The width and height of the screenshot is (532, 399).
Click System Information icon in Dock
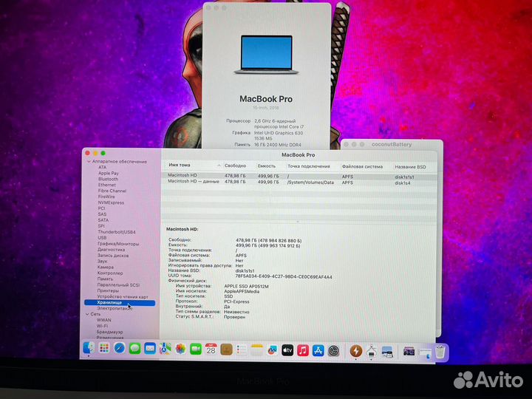pos(371,352)
